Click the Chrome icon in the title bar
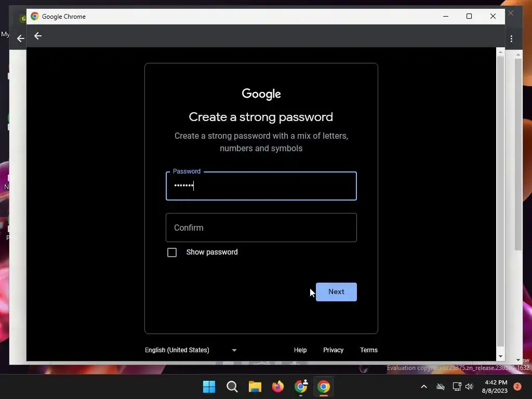Screen dimensions: 532x399 click(35, 16)
